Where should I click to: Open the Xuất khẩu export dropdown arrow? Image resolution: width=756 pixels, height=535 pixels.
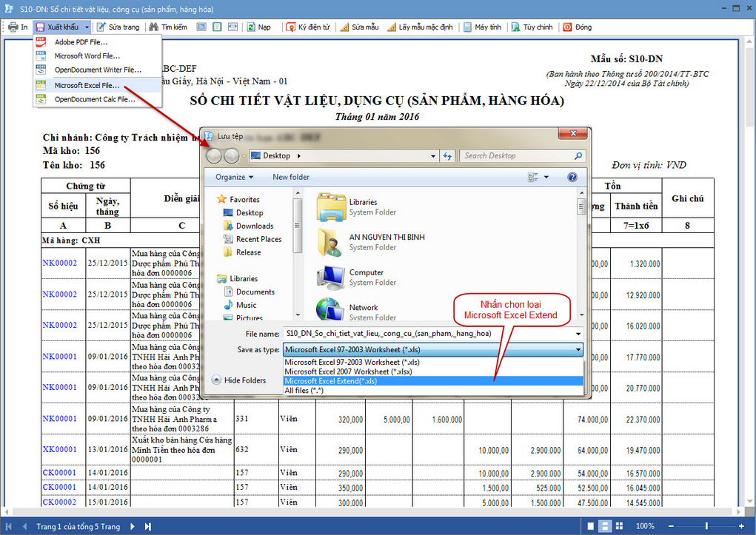87,27
